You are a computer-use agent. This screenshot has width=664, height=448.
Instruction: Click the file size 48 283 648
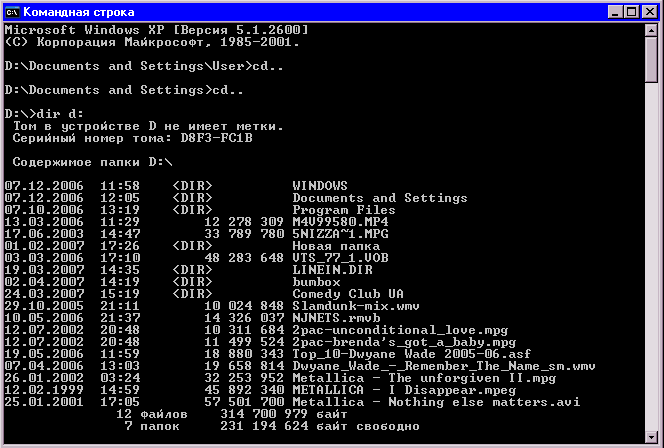pyautogui.click(x=244, y=258)
